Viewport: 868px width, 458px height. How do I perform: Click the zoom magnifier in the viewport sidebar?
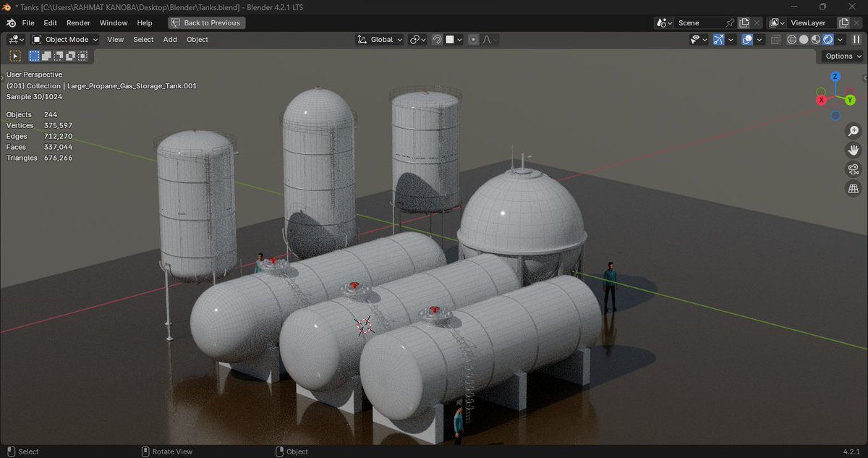point(853,132)
